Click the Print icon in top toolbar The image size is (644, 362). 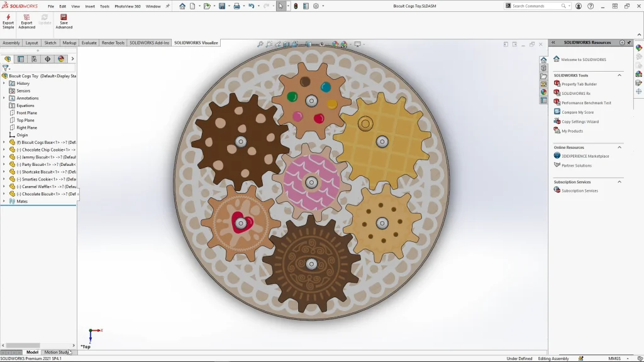[x=236, y=6]
